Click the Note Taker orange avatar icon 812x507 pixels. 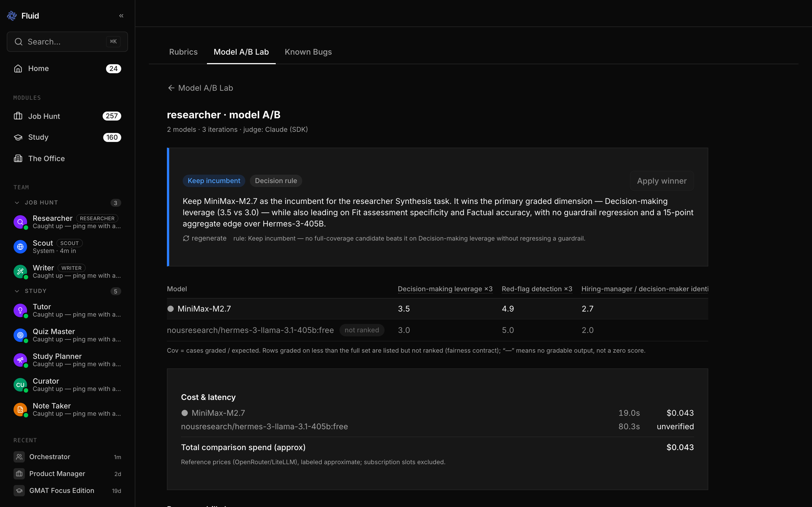point(20,410)
